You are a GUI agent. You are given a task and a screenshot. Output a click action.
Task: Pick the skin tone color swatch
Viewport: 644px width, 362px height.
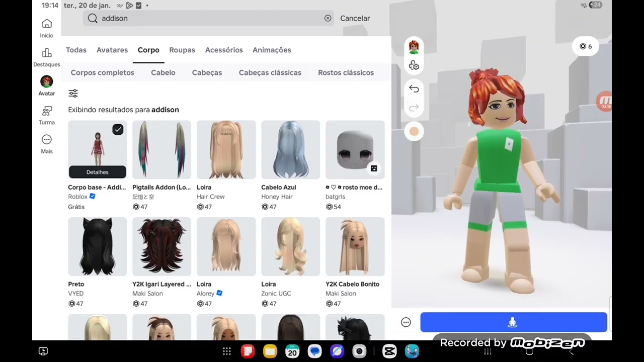click(414, 131)
